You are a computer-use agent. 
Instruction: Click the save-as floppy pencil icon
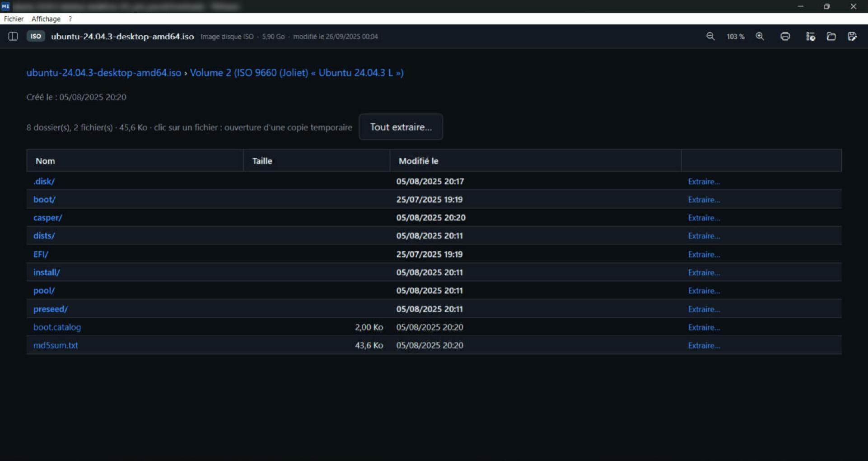[852, 37]
